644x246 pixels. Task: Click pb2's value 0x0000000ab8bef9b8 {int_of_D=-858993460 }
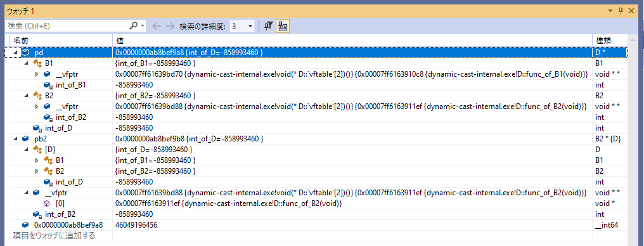189,139
